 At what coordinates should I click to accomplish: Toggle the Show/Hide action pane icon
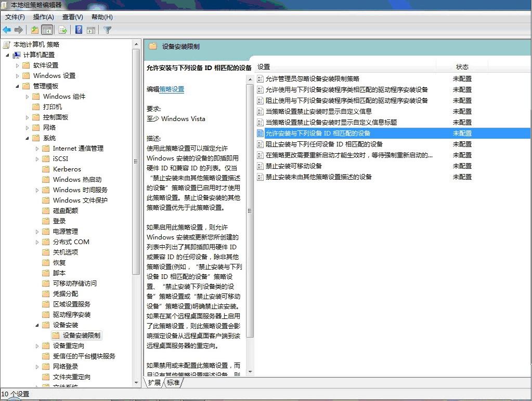pos(91,30)
